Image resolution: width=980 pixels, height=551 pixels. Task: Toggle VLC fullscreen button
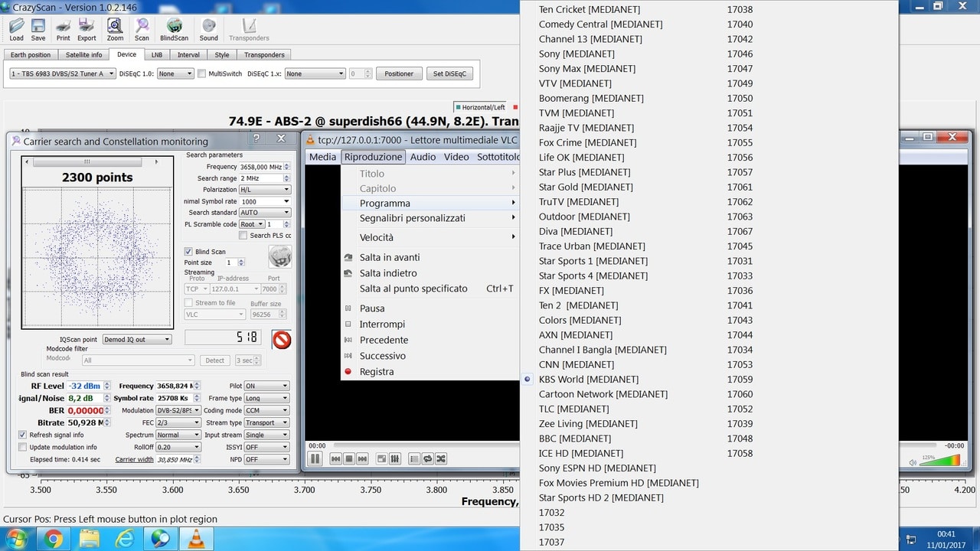(x=382, y=458)
